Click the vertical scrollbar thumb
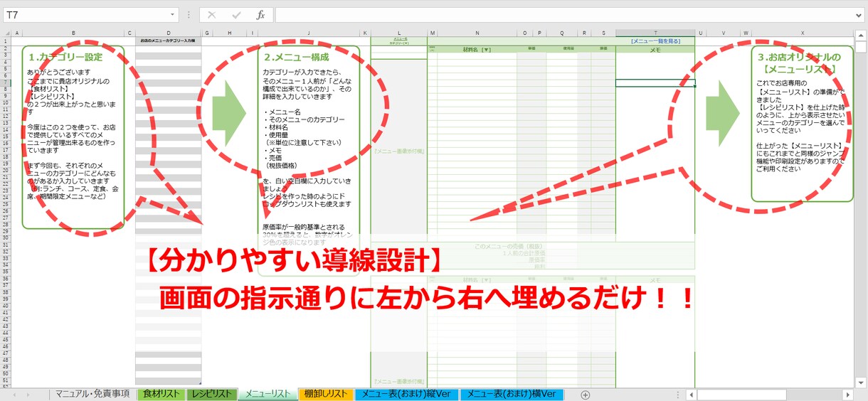The height and width of the screenshot is (401, 868). click(861, 47)
